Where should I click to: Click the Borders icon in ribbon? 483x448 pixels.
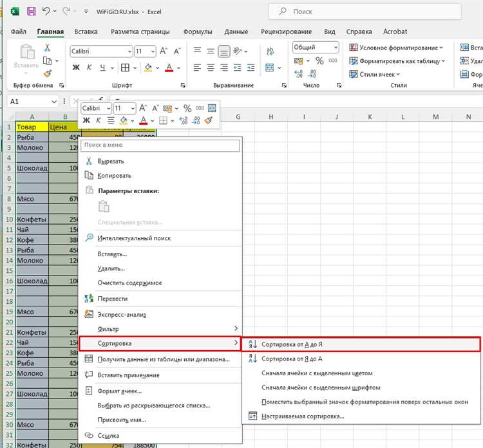pos(125,68)
